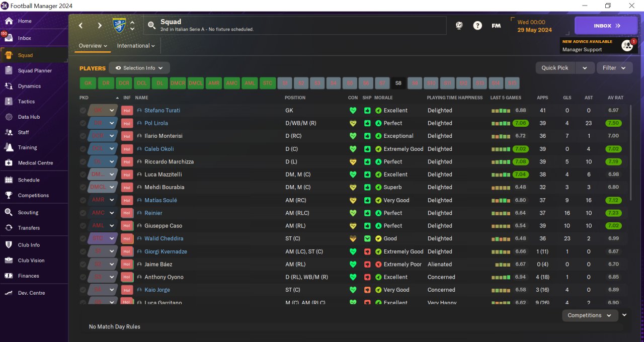Open Manager Support advice panel
The height and width of the screenshot is (342, 644).
pyautogui.click(x=598, y=46)
